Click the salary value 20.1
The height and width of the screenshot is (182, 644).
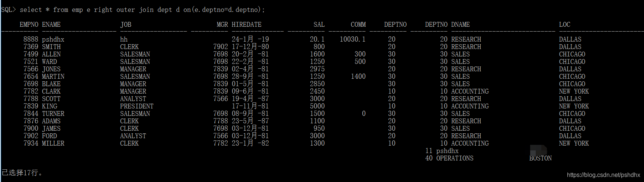[x=317, y=39]
